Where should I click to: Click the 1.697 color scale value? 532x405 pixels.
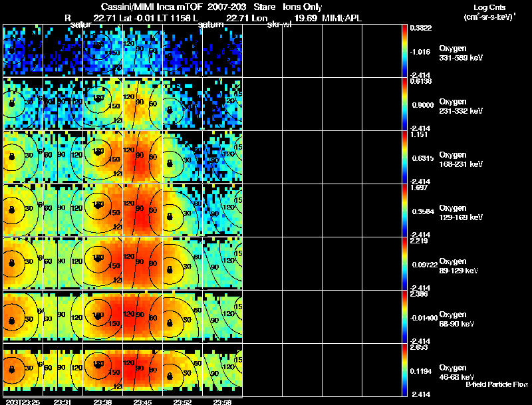[419, 188]
